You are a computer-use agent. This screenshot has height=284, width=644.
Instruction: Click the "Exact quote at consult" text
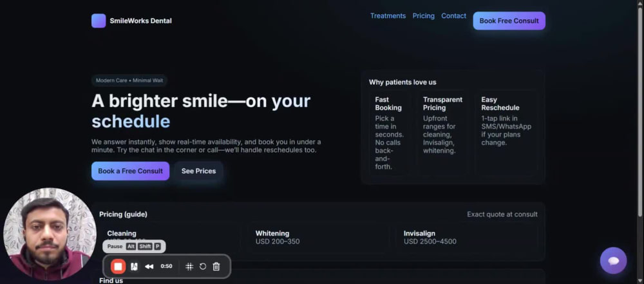pos(502,214)
